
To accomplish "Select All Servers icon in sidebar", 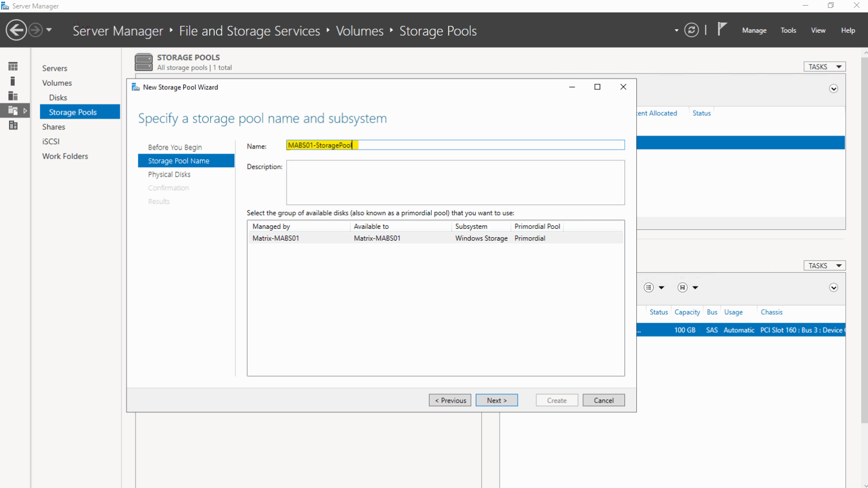I will click(x=13, y=96).
